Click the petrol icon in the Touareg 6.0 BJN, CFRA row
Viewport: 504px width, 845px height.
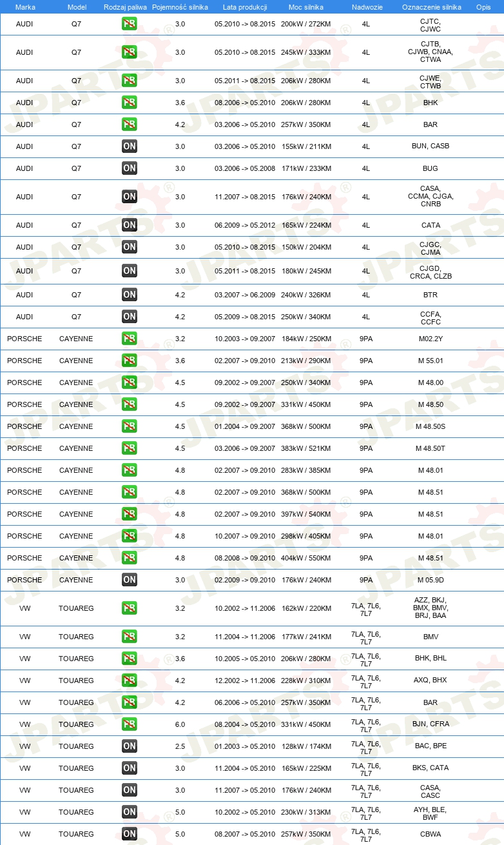coord(130,724)
